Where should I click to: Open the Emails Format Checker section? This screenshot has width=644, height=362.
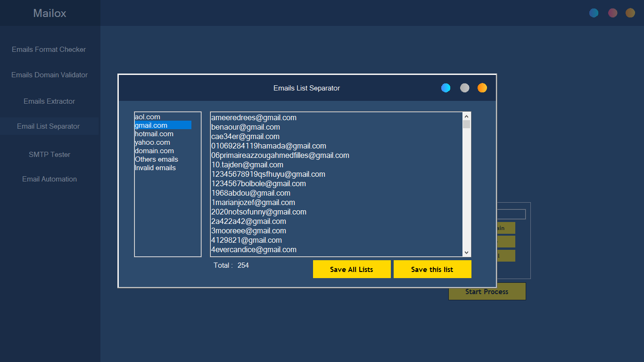click(49, 49)
